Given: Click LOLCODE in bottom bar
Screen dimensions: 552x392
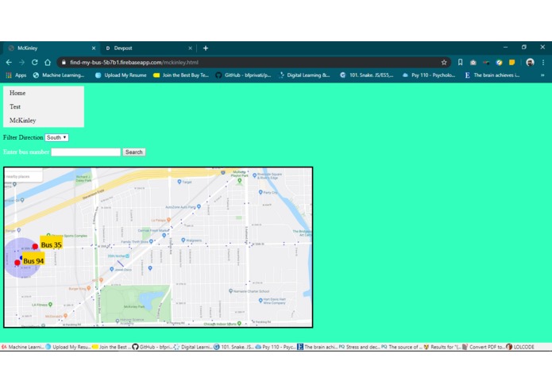Looking at the screenshot, I should click(520, 347).
